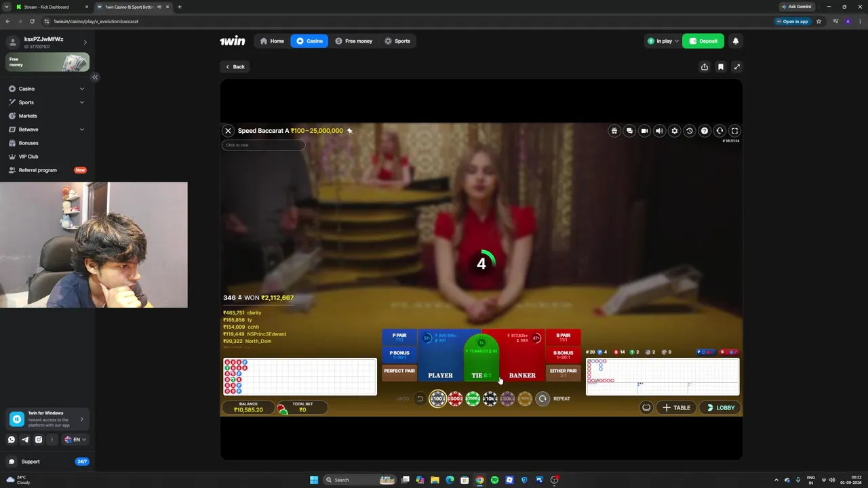Open the chat bubbles icon in game toolbar
This screenshot has height=488, width=868.
coord(629,131)
